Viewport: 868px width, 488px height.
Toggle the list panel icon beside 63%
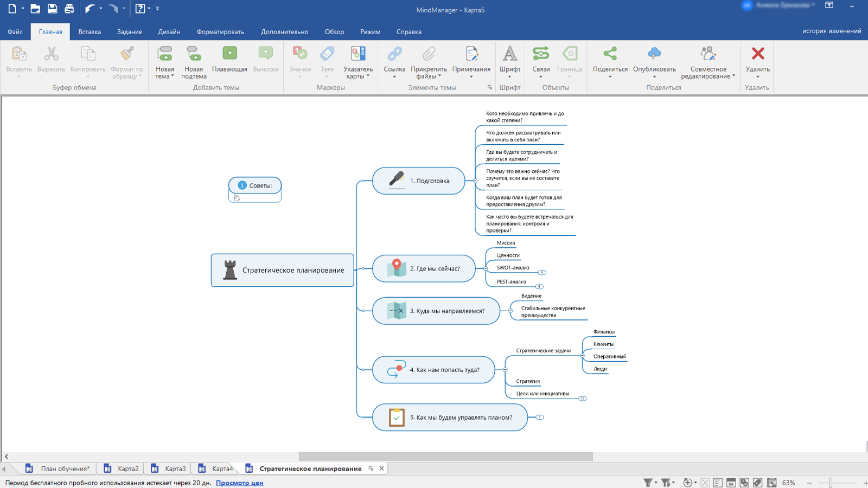(x=771, y=483)
